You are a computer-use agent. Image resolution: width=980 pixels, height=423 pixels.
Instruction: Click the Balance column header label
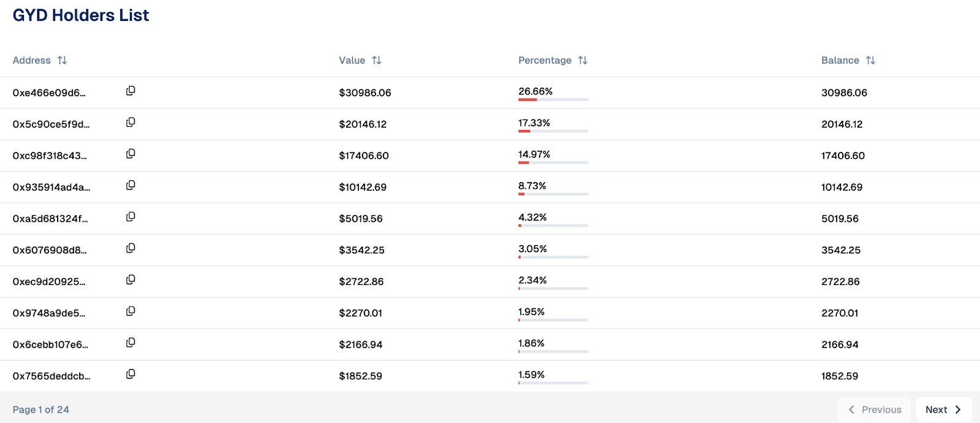(x=840, y=60)
